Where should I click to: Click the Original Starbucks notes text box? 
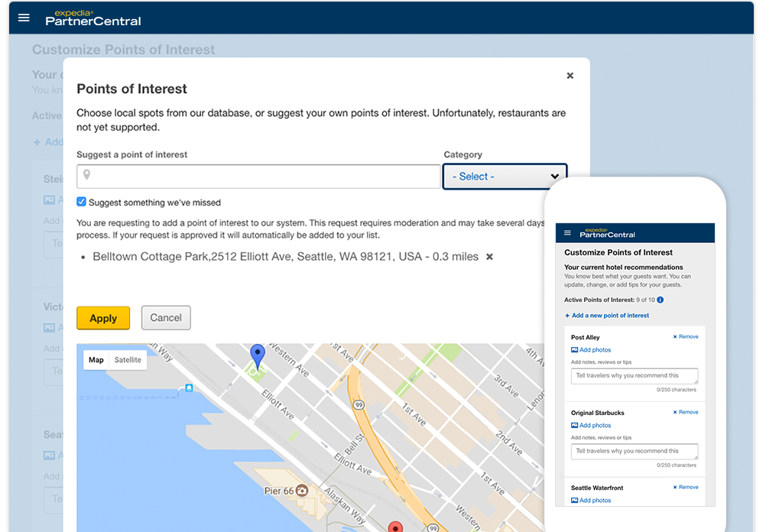[x=635, y=451]
